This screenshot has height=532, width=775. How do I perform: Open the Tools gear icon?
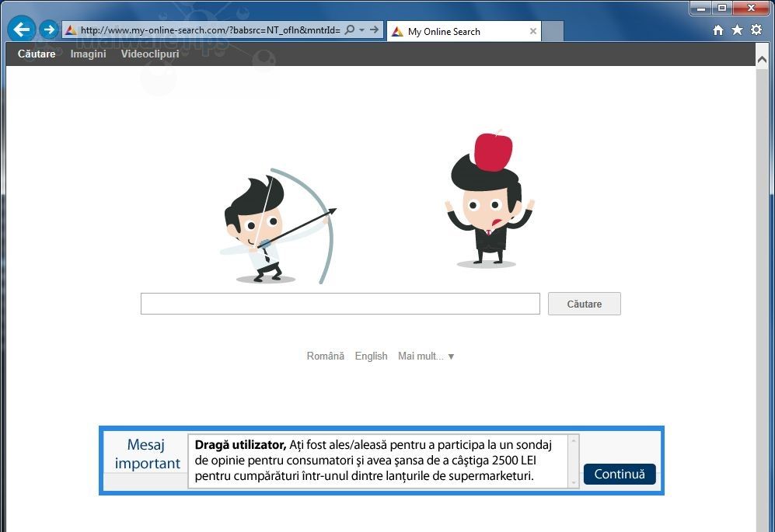[x=756, y=30]
